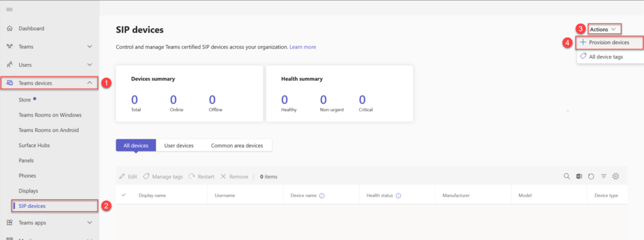
Task: Click the Critical devices count
Action: (362, 99)
